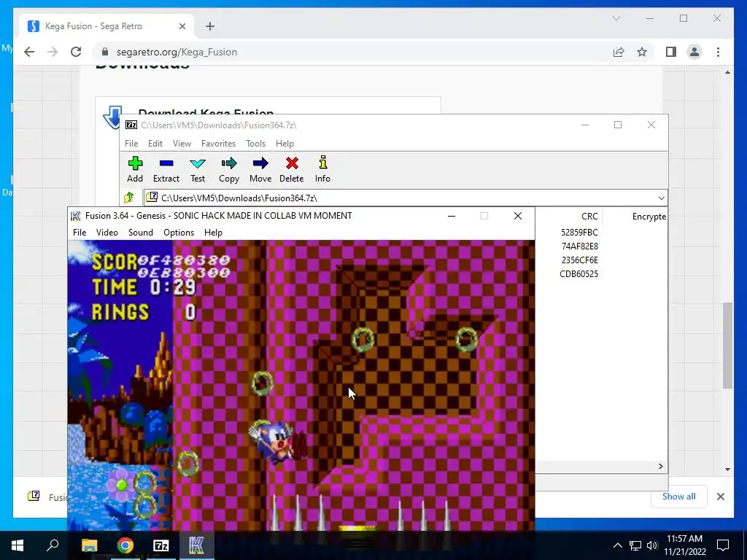This screenshot has width=747, height=560.
Task: Select the CRC value 2356CF6E
Action: [x=580, y=260]
